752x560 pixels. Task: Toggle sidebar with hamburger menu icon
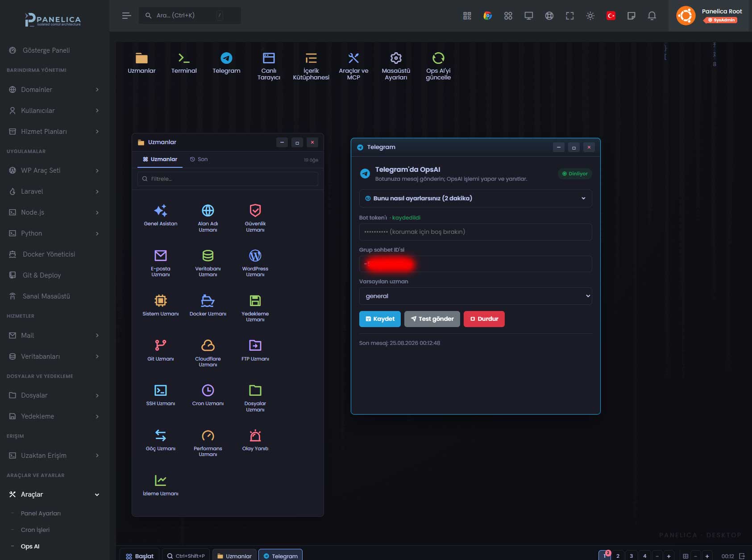(126, 16)
